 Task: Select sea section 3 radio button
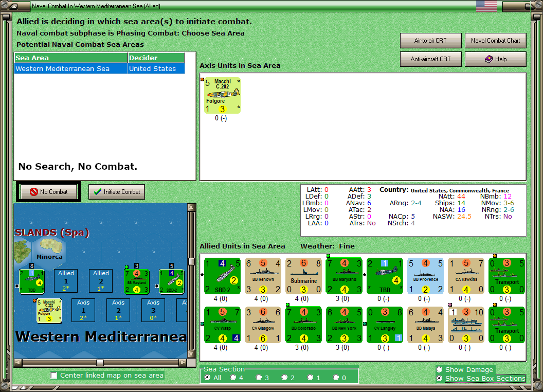pos(259,378)
